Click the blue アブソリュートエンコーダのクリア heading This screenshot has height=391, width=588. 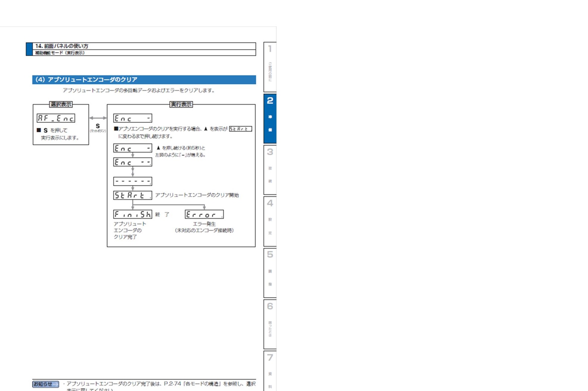pos(144,79)
